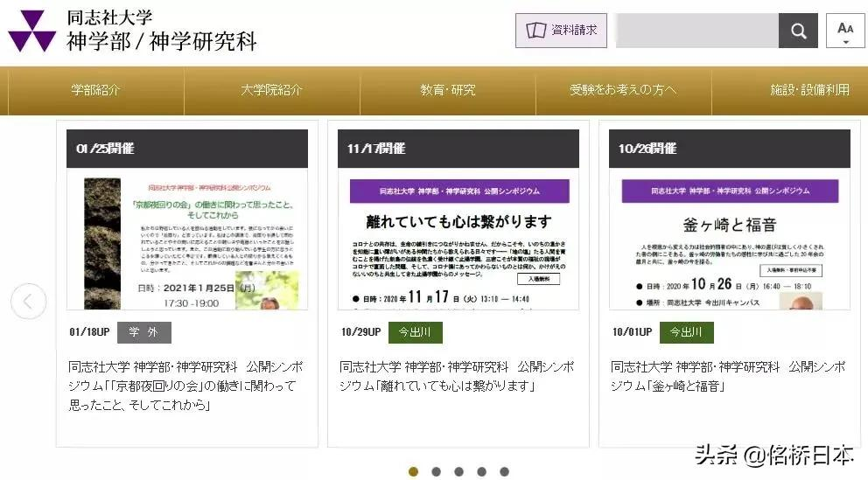The image size is (868, 480).
Task: Open the 京都夜回りの会 symposium link
Action: pos(186,386)
